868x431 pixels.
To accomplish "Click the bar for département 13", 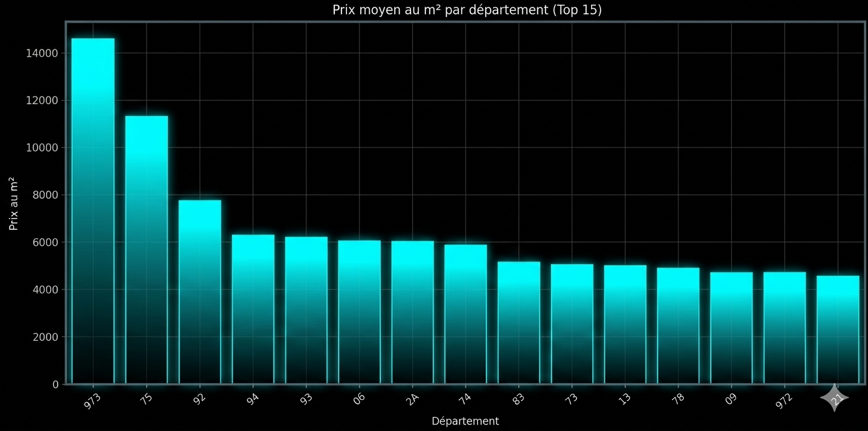I will pos(625,324).
